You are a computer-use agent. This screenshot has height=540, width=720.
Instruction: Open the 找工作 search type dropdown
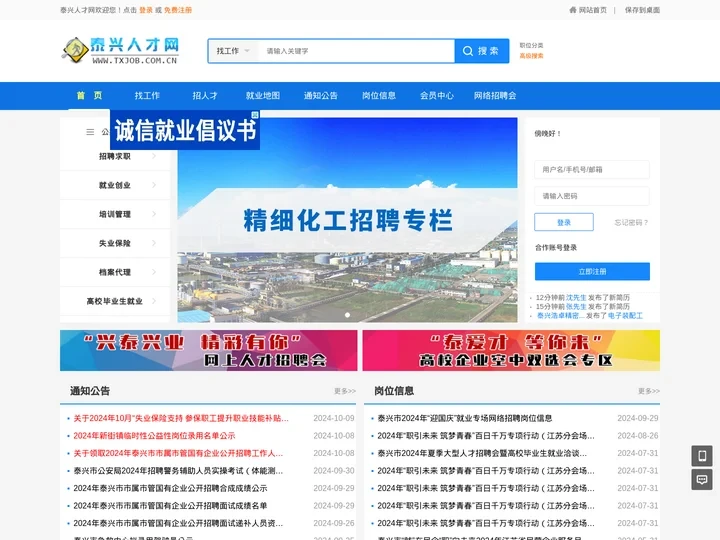(x=233, y=51)
